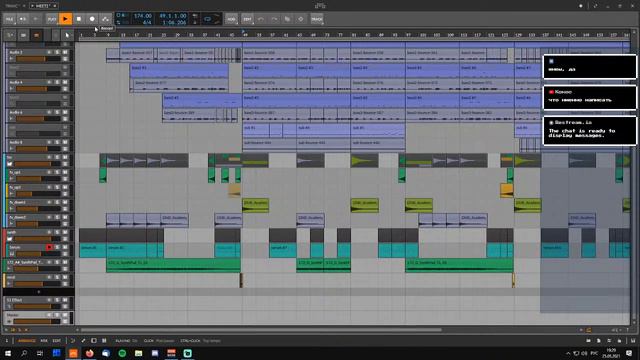Toggle arranger loop
Image resolution: width=640 pixels, height=360 pixels.
pos(208,19)
